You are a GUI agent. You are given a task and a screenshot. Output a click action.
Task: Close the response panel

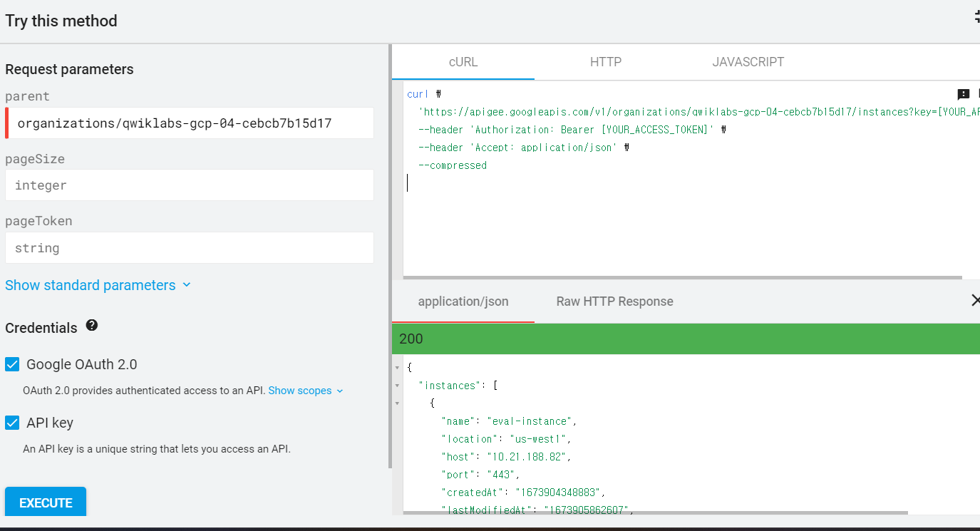[x=976, y=301]
